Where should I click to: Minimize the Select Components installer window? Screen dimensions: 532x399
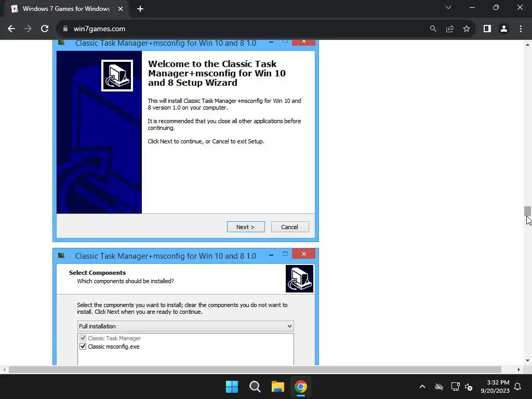(x=271, y=255)
